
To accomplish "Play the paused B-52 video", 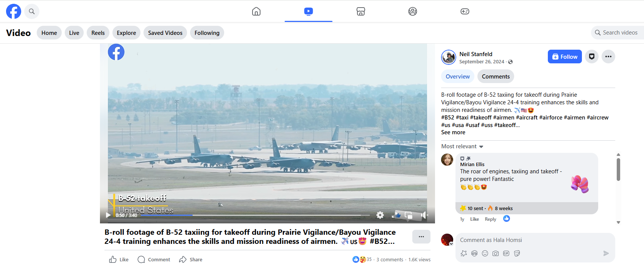I will [108, 215].
